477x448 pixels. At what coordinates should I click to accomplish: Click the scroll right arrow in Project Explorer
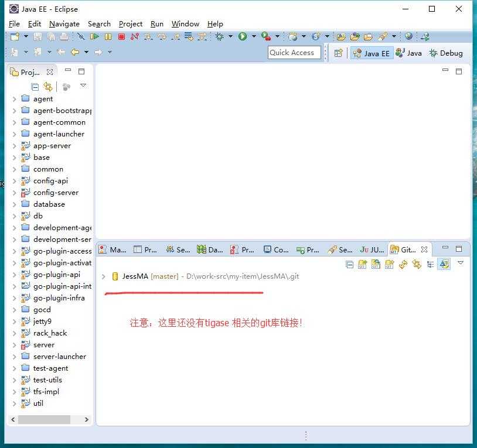pos(86,420)
